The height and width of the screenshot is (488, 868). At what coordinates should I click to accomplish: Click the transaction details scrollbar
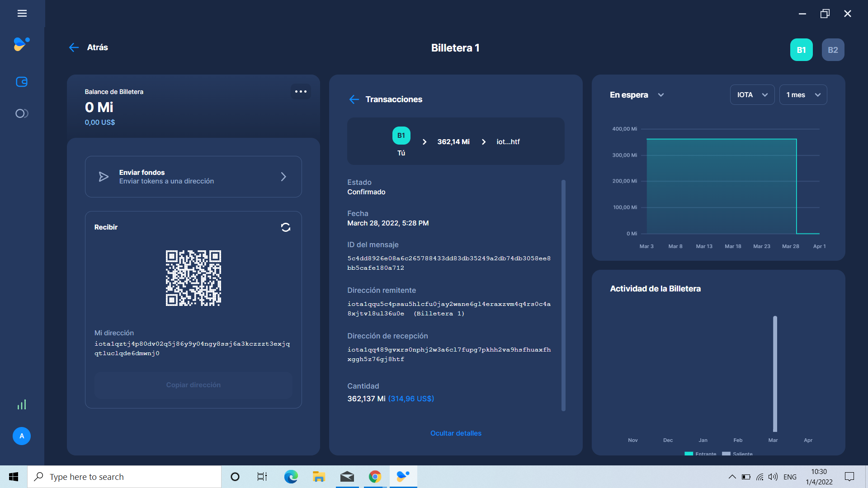[563, 296]
